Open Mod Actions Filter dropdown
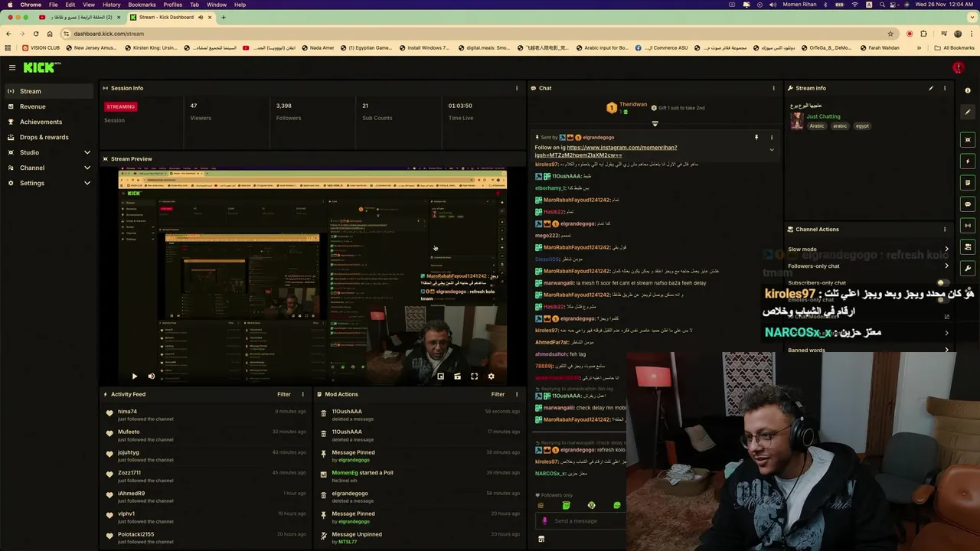980x551 pixels. (x=498, y=394)
